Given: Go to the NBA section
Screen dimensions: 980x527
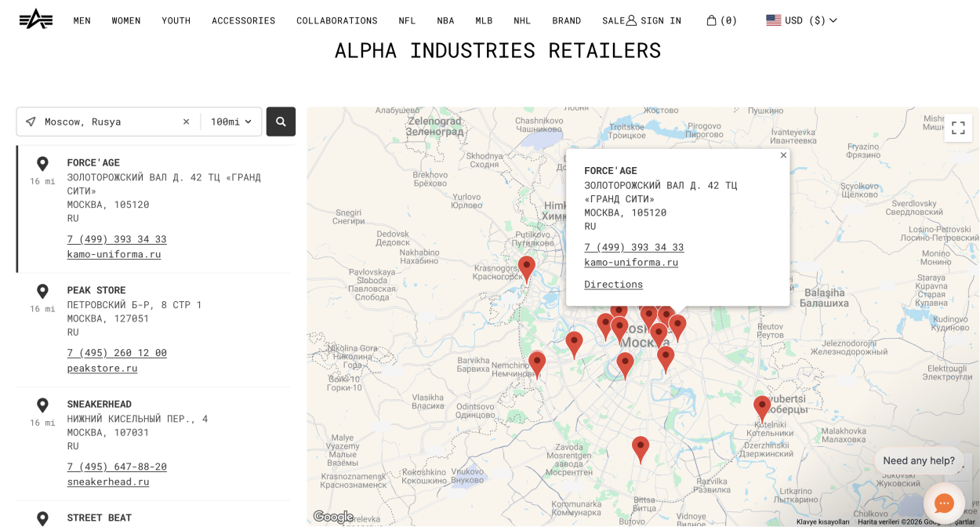Looking at the screenshot, I should (445, 20).
